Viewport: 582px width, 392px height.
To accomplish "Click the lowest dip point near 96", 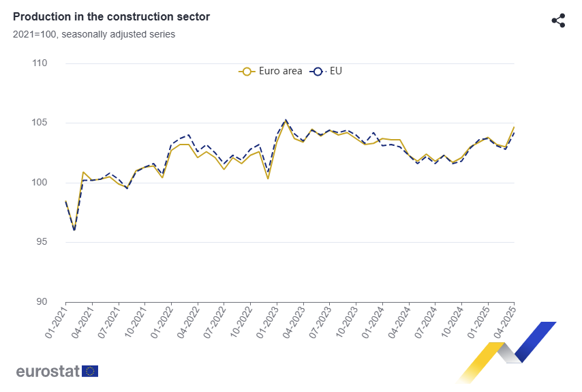I will 74,230.
